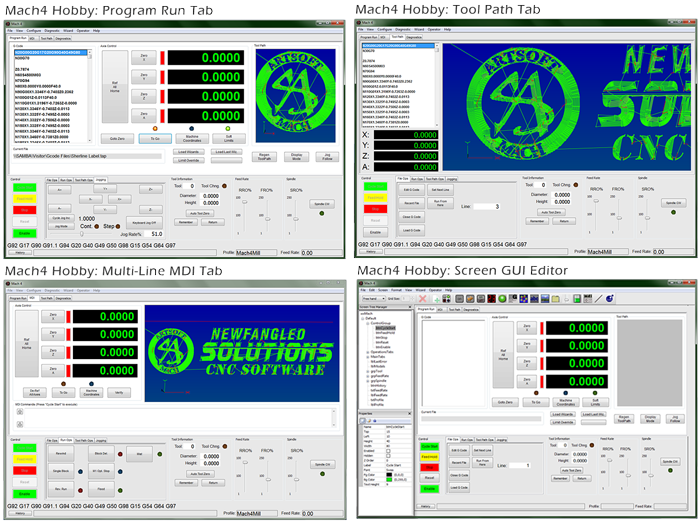
Task: Click Auto Tool Zero in GUI Editor window
Action: pyautogui.click(x=571, y=470)
